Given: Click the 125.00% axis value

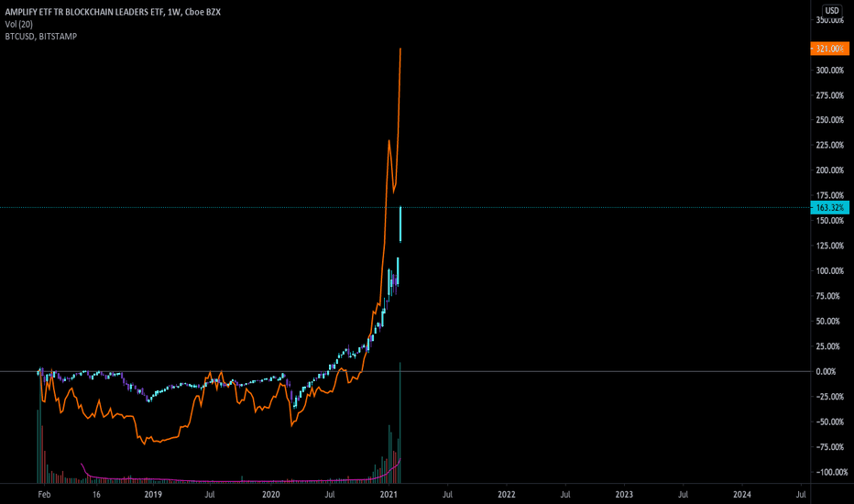Looking at the screenshot, I should 829,246.
